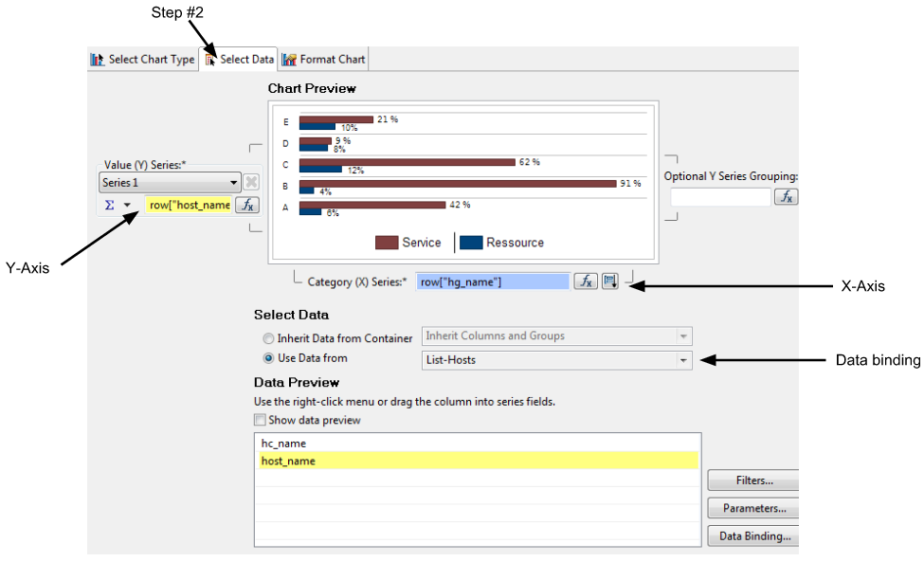
Task: Open the category grouping and sorting icon
Action: [610, 281]
